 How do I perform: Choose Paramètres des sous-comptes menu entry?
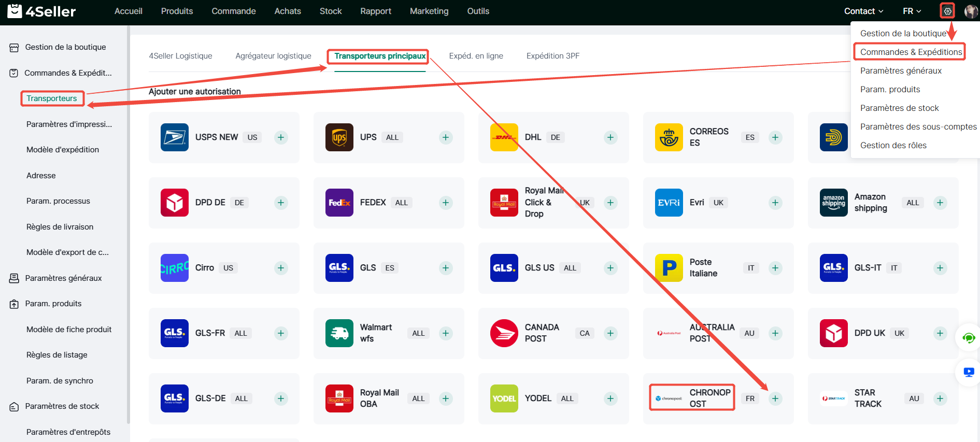point(918,126)
